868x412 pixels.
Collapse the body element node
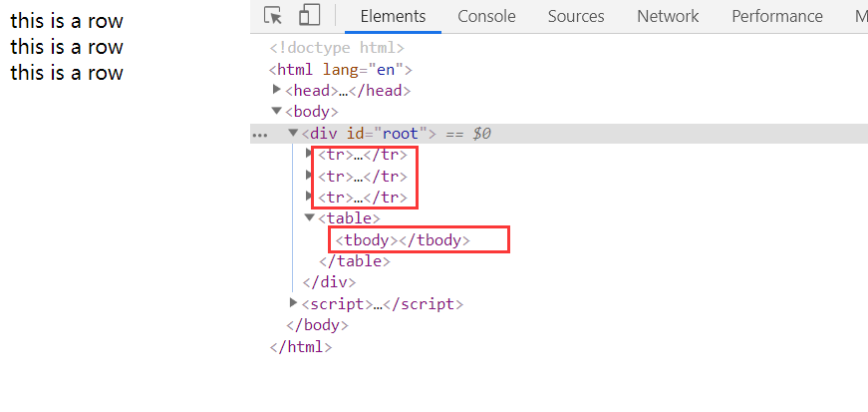[277, 111]
